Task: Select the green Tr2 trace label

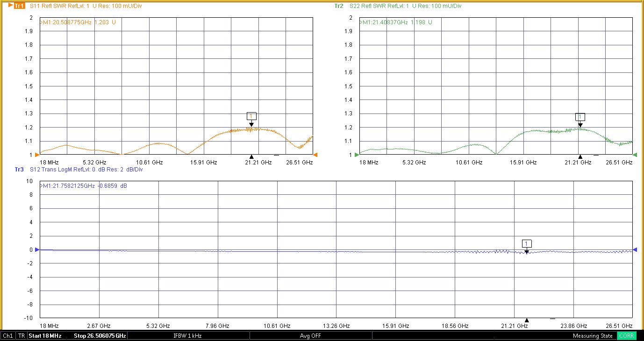Action: click(x=339, y=6)
